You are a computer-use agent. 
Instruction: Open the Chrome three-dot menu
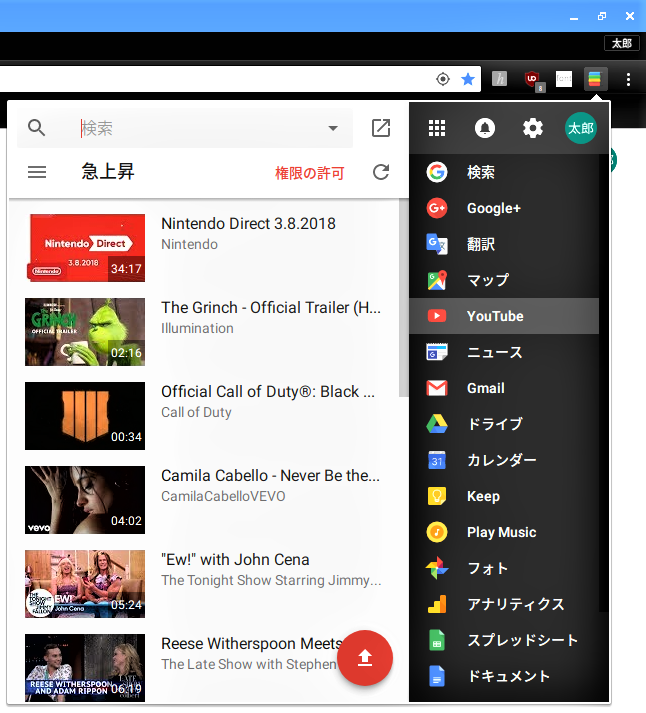click(x=628, y=80)
